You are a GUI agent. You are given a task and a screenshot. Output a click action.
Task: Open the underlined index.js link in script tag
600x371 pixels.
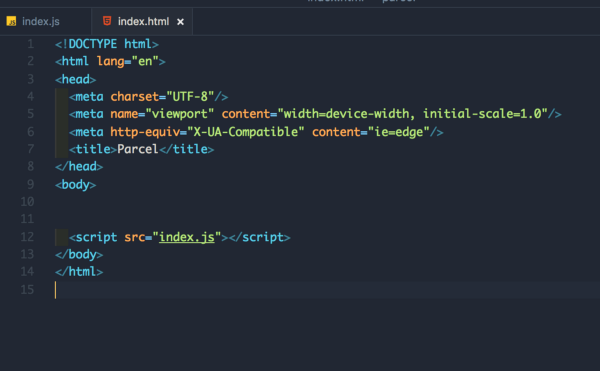click(x=186, y=237)
